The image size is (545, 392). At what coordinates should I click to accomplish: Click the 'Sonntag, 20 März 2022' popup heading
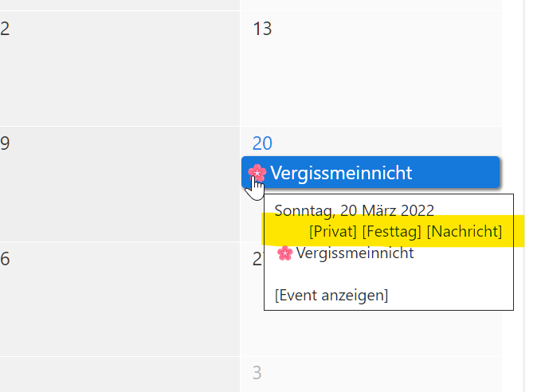(354, 211)
